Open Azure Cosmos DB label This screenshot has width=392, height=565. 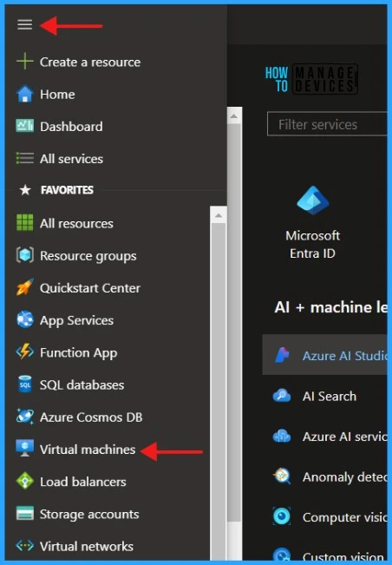click(x=91, y=417)
